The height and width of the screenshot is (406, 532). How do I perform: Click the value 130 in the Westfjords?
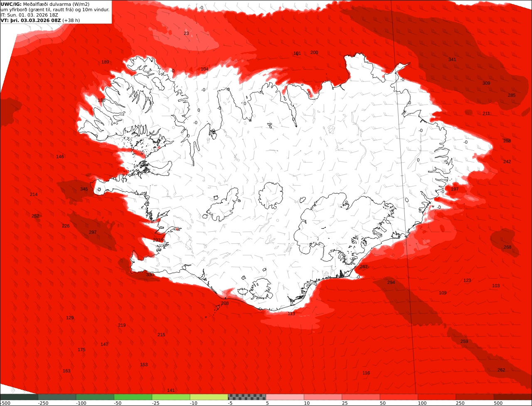tap(101, 100)
